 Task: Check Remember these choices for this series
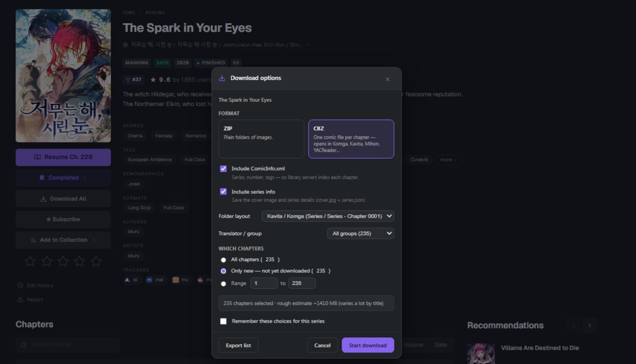pos(223,321)
